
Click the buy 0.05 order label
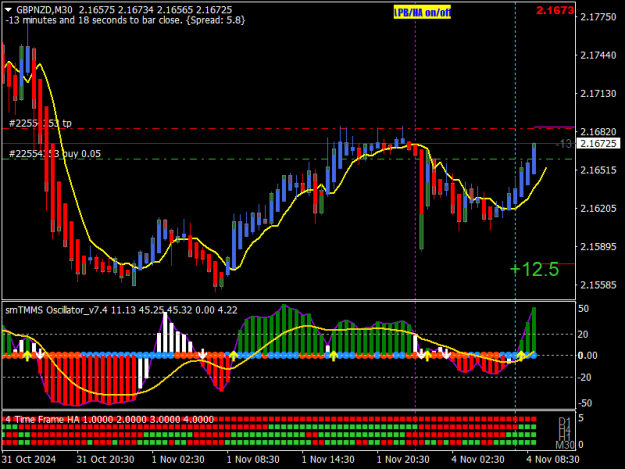click(x=55, y=154)
